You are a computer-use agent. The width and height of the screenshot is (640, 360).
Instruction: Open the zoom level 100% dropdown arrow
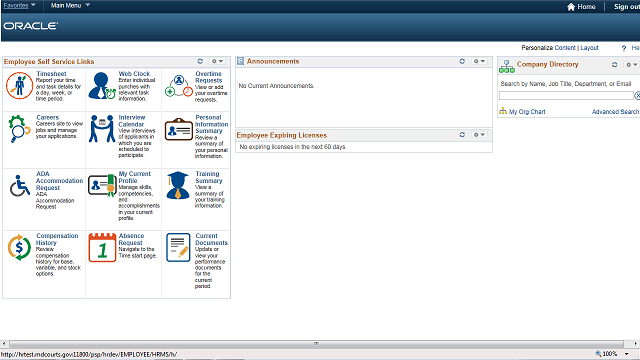coord(627,354)
